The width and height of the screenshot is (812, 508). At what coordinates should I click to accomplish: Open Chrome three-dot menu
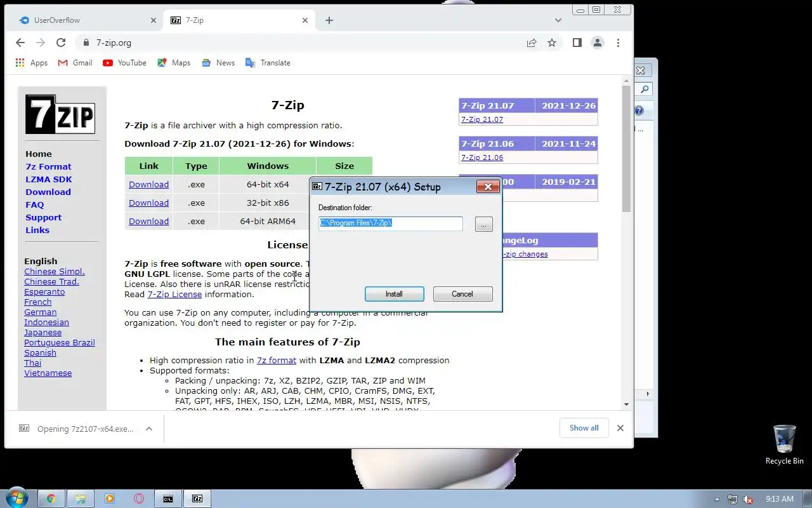[x=618, y=43]
